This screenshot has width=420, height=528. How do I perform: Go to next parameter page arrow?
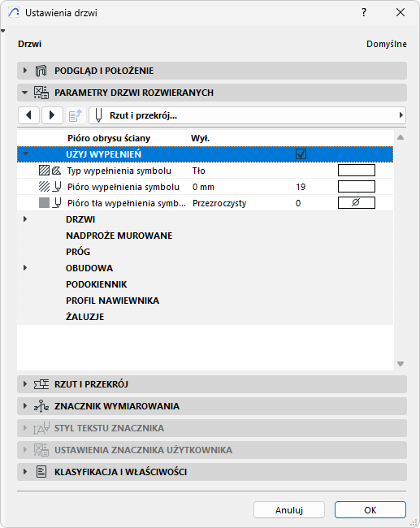pyautogui.click(x=52, y=115)
